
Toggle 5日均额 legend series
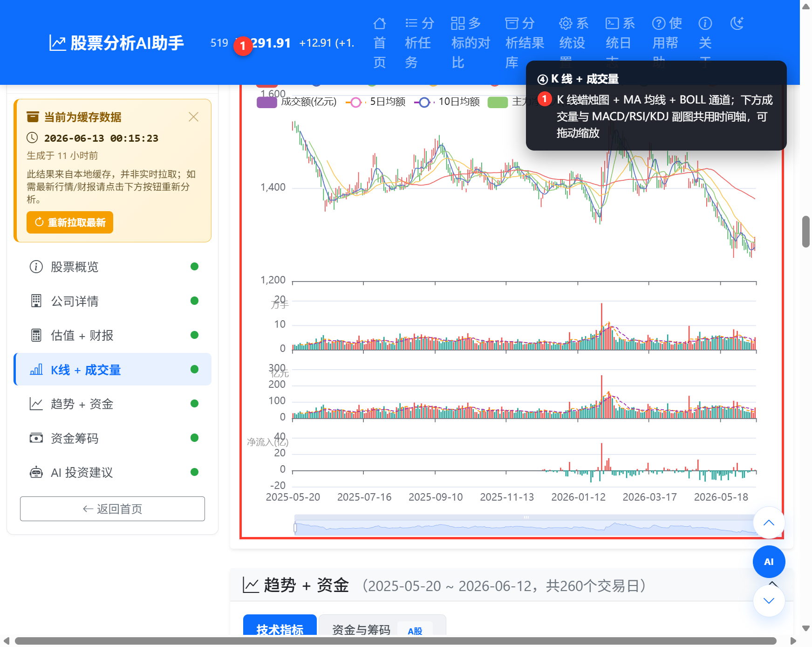click(x=375, y=102)
